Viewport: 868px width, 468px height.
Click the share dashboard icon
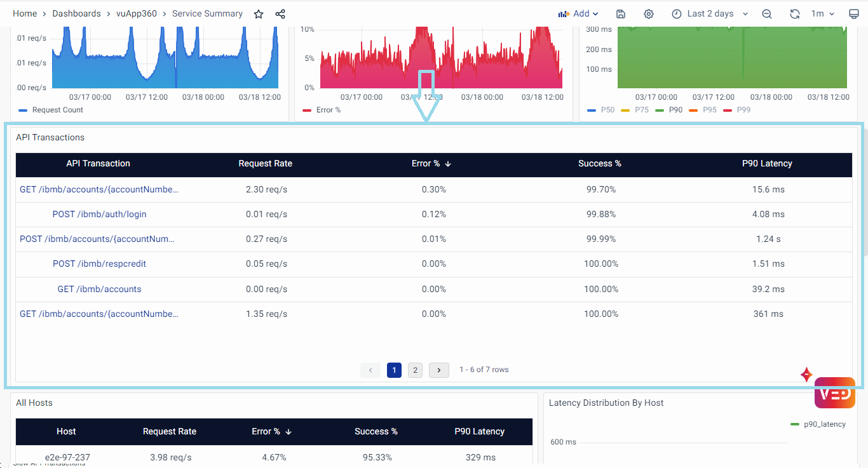(280, 14)
